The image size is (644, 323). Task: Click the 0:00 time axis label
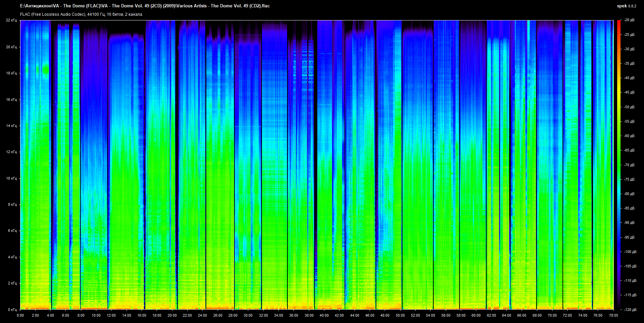[20, 315]
